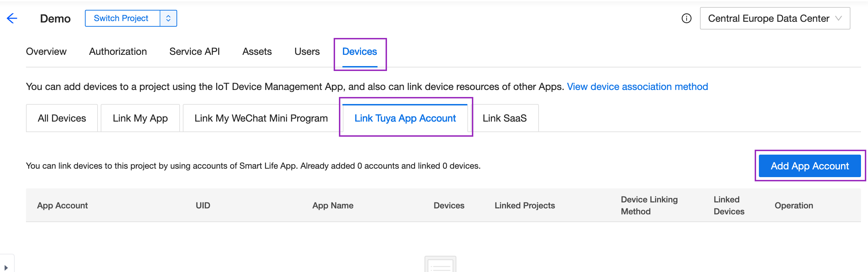Go to the Assets tab

point(257,52)
